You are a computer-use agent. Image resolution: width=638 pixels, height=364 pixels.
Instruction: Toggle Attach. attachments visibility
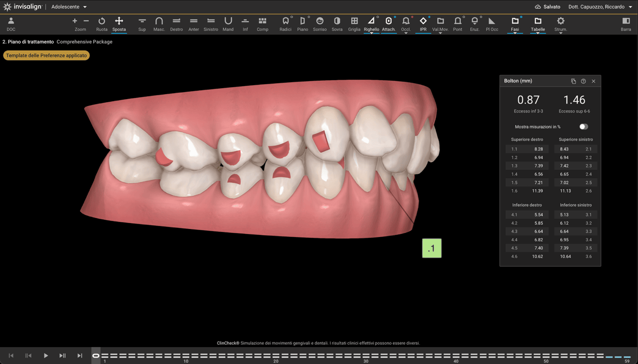point(389,24)
